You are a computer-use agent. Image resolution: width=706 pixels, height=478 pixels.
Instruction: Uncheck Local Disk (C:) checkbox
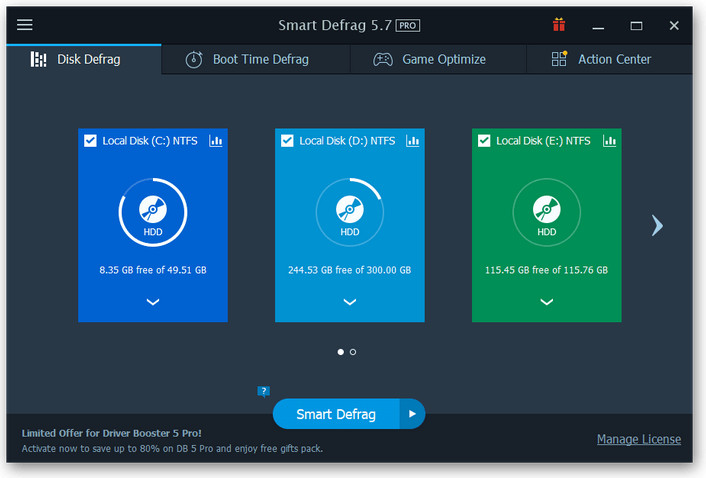click(x=90, y=141)
